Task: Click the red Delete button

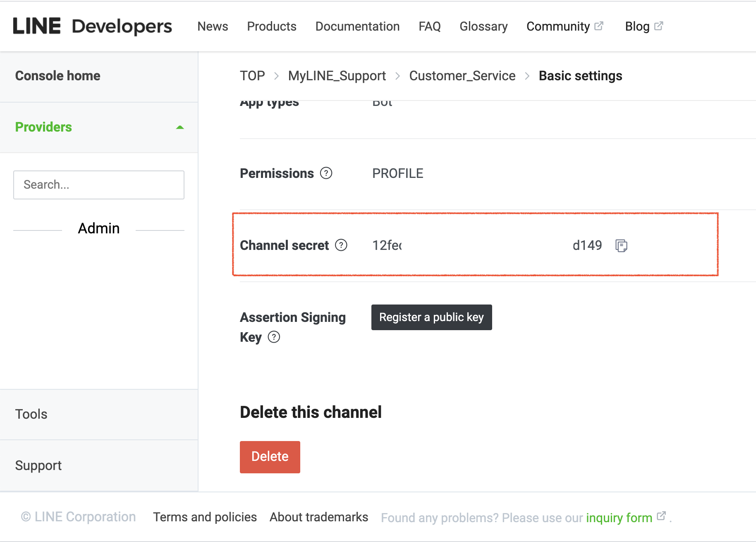Action: click(270, 457)
